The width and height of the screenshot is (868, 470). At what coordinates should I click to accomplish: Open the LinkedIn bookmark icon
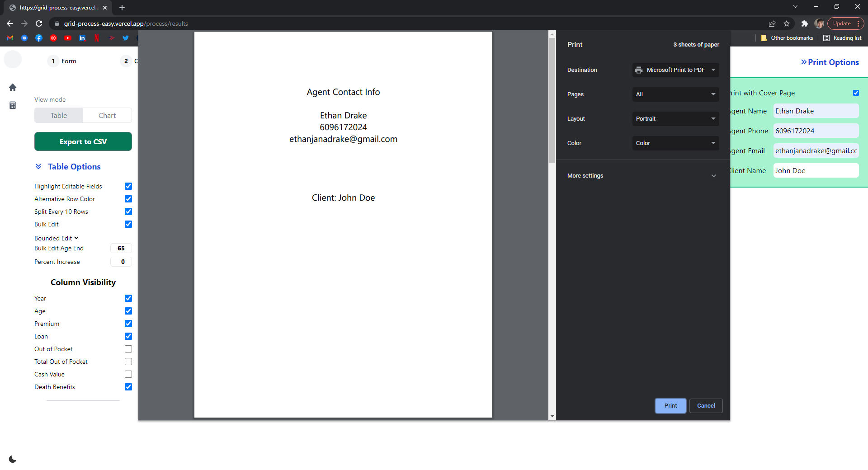coord(82,38)
